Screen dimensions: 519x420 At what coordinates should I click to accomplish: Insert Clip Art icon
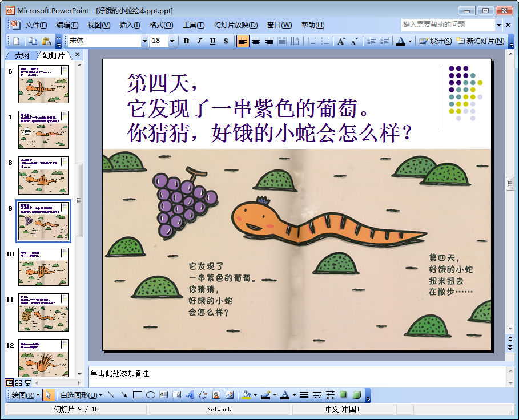(x=216, y=395)
